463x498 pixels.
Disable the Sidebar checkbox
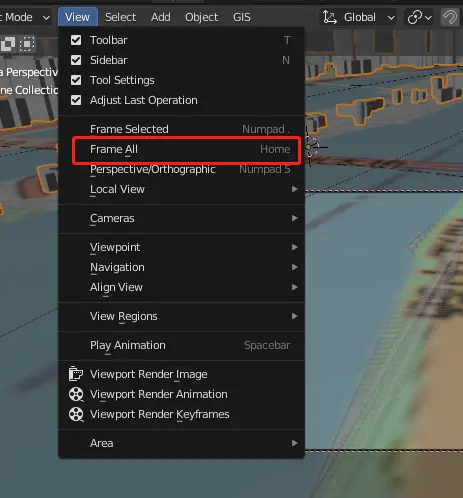[x=76, y=60]
